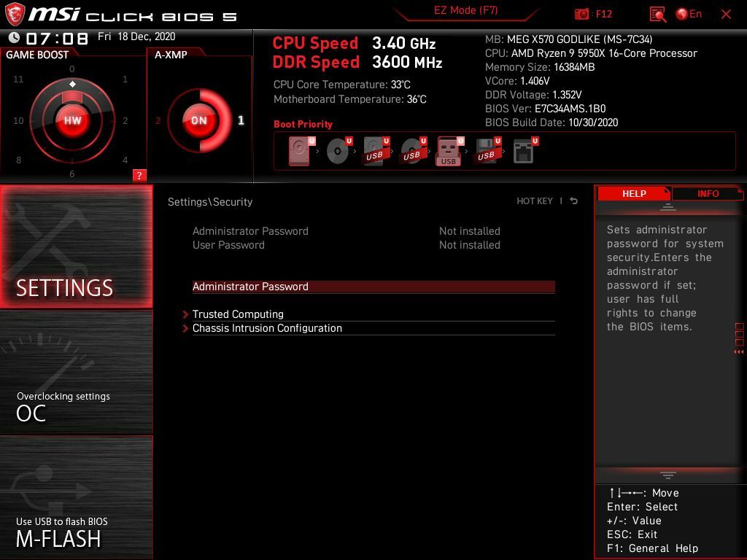This screenshot has height=560, width=747.
Task: Click the network boot priority icon
Action: click(525, 150)
